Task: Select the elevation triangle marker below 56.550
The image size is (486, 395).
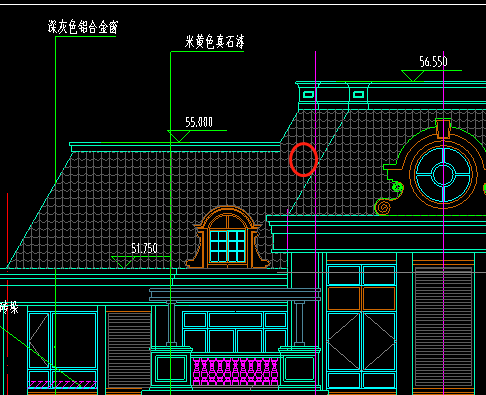Action: click(413, 76)
